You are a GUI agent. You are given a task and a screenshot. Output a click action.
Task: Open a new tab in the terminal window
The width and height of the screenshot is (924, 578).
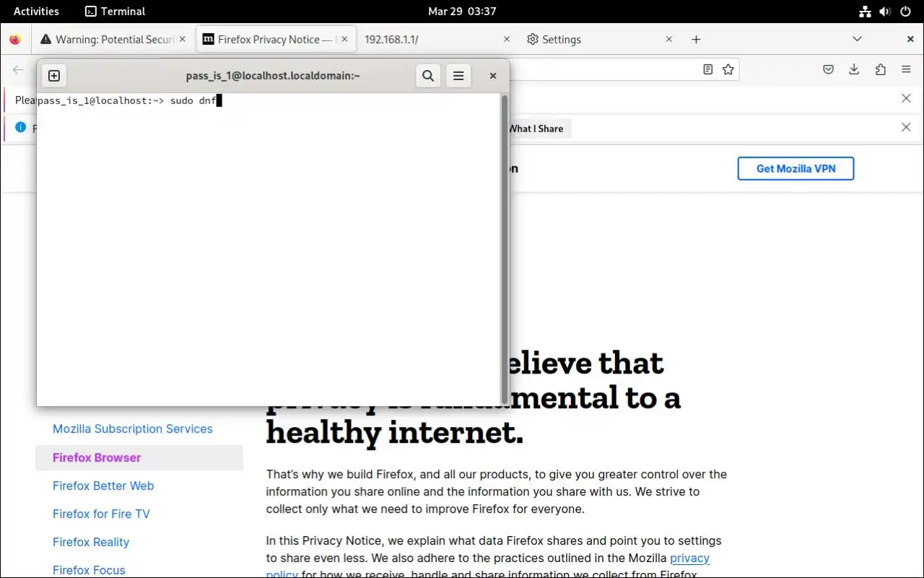click(x=54, y=76)
